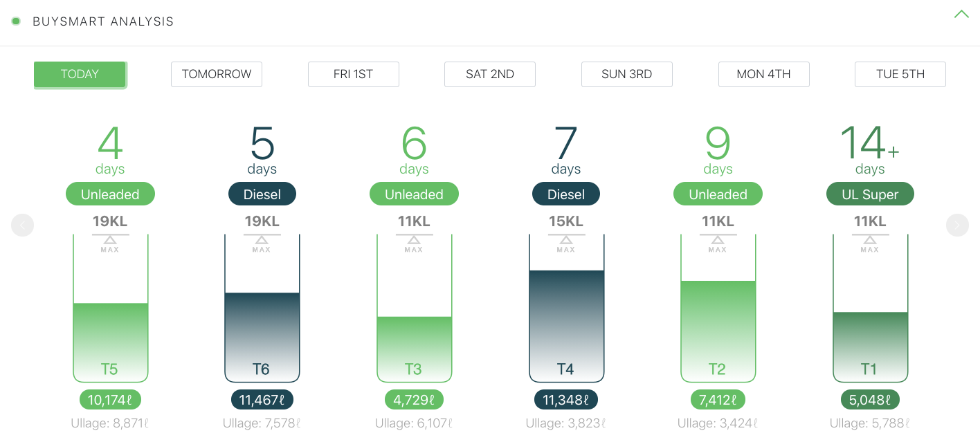
Task: Click the UL Super fuel label
Action: pyautogui.click(x=870, y=194)
